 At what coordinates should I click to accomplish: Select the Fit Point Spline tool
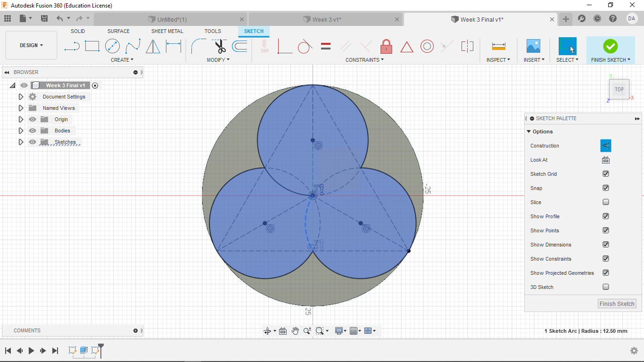pos(133,46)
